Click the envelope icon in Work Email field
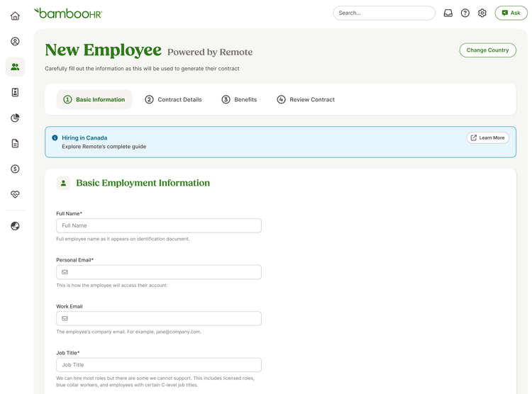Screen dimensions: 532x394 click(65, 318)
